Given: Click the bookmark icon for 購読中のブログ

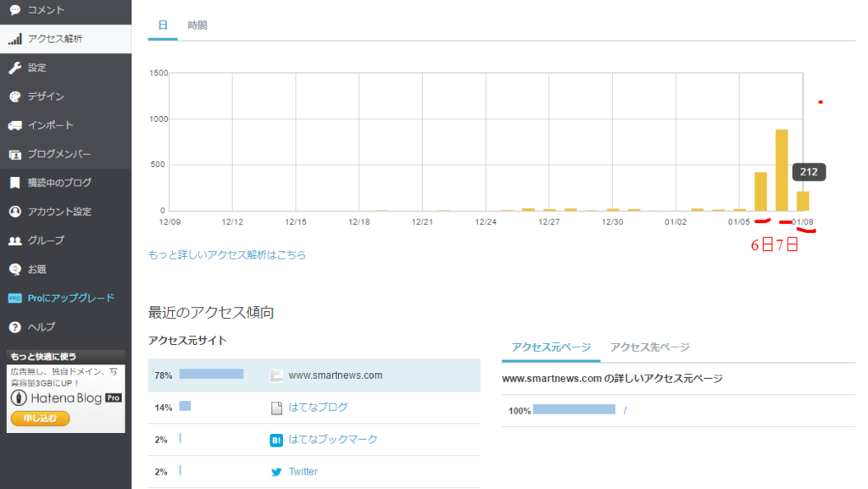Looking at the screenshot, I should pyautogui.click(x=15, y=182).
